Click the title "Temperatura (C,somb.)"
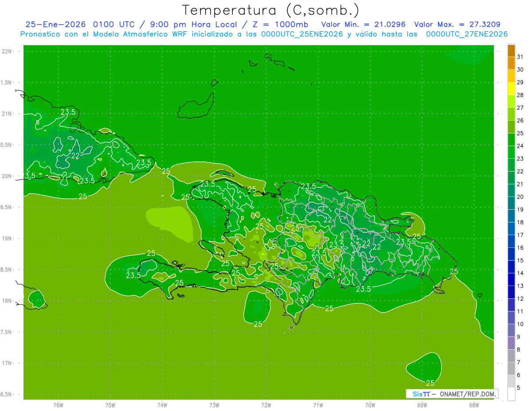The image size is (532, 411). tap(271, 10)
